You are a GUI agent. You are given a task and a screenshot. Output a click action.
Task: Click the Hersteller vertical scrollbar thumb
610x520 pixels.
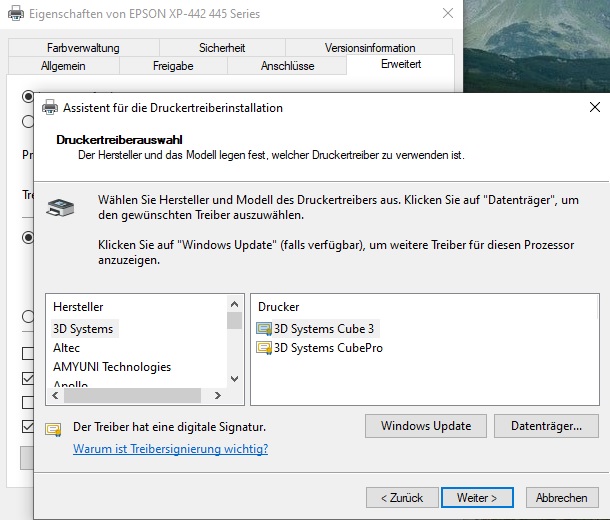click(235, 320)
